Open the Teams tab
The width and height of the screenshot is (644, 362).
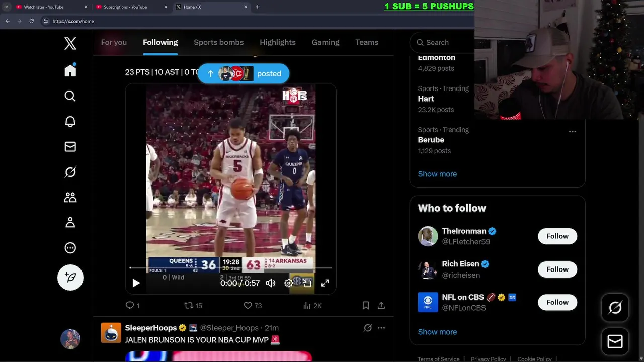[x=367, y=42]
